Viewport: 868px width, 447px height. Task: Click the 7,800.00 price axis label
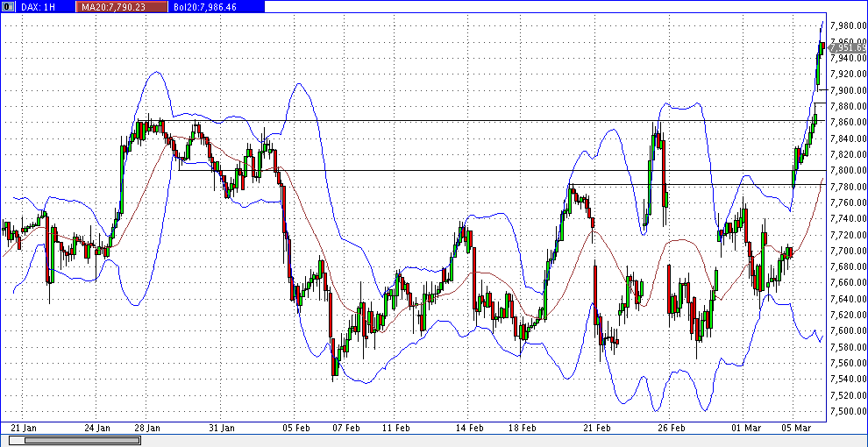pyautogui.click(x=848, y=170)
